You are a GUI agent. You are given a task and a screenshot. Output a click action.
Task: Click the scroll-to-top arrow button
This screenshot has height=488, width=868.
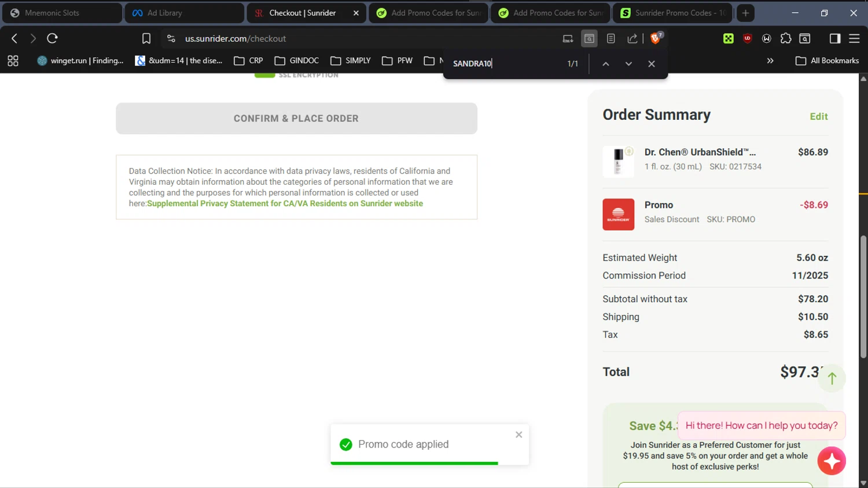[832, 379]
